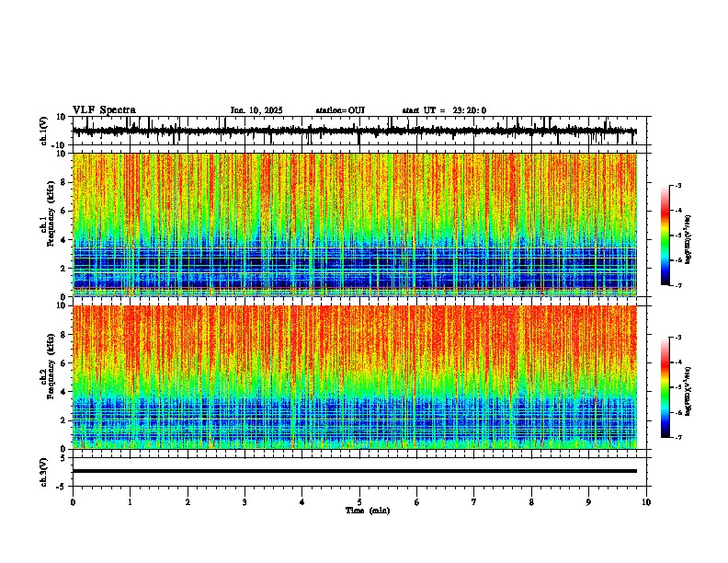Click the ch.2 color bar log(PSD) unit label
Image resolution: width=728 pixels, height=563 pixels.
[688, 391]
